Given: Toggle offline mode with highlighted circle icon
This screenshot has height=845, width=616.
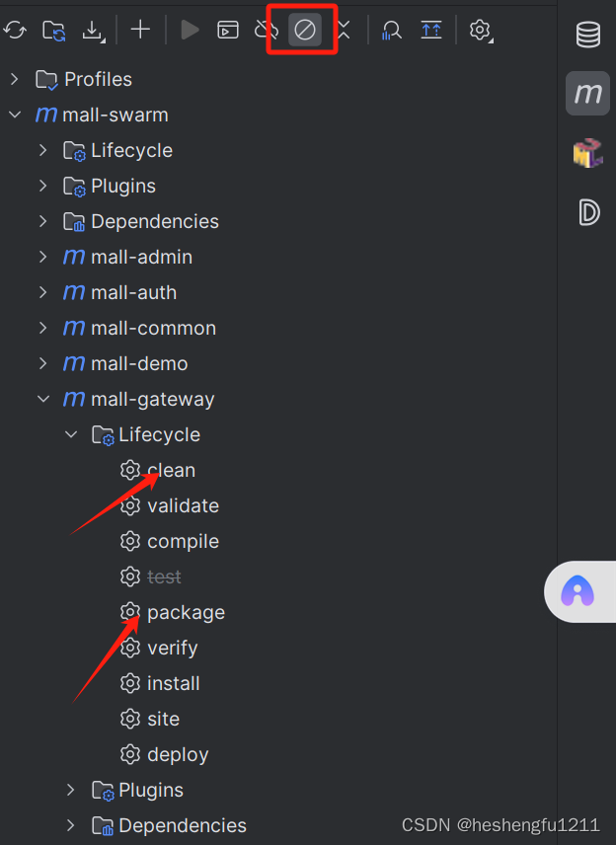Looking at the screenshot, I should click(302, 30).
